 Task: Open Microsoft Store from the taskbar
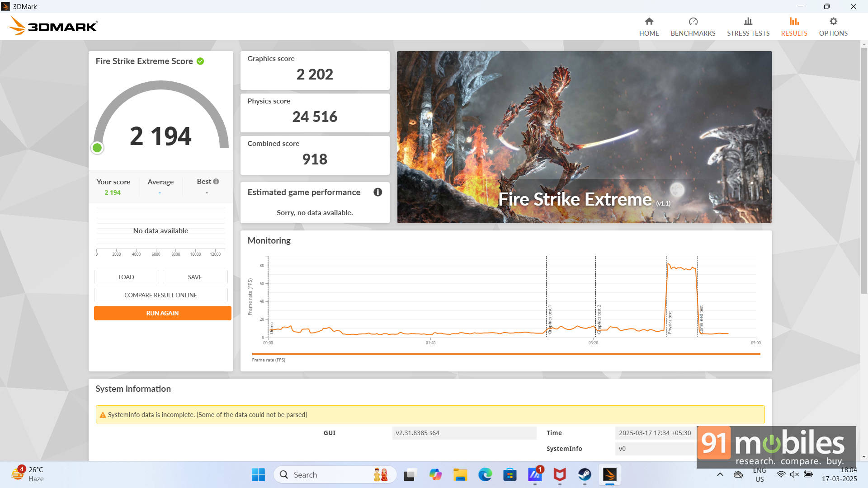(x=510, y=475)
